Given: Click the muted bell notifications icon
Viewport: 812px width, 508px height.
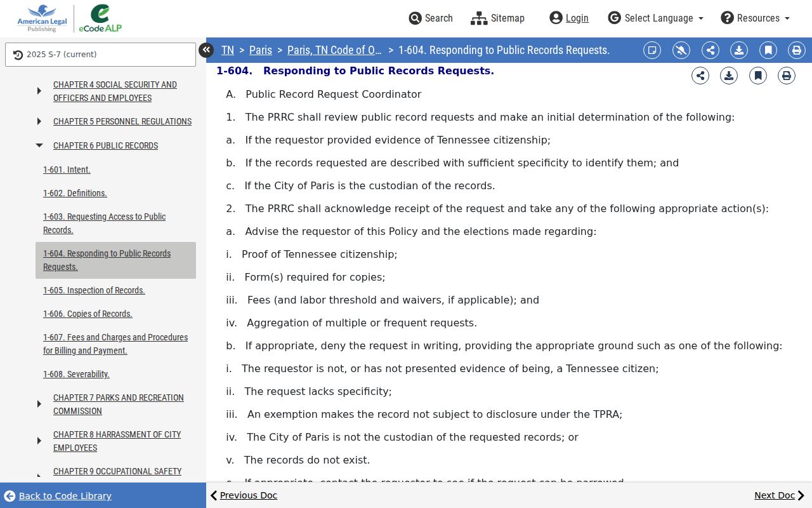Looking at the screenshot, I should (x=681, y=50).
